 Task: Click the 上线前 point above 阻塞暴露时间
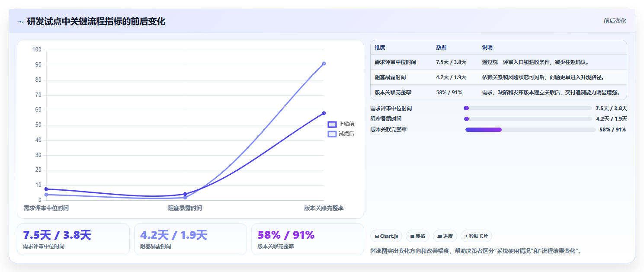point(185,194)
